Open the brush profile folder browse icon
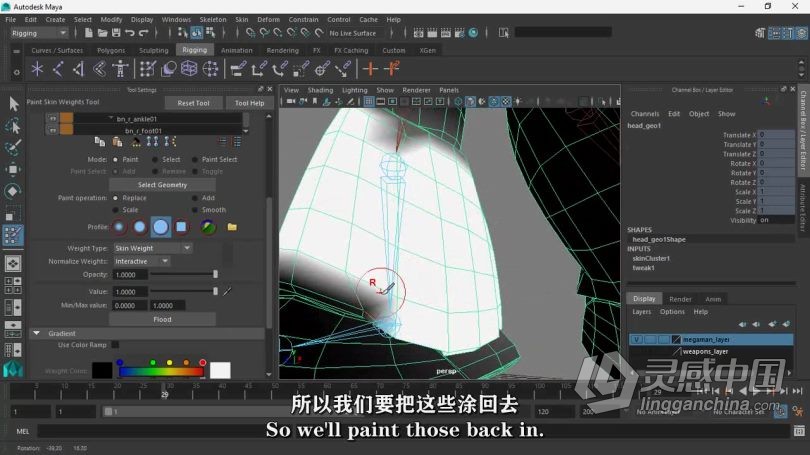The height and width of the screenshot is (455, 810). tap(232, 227)
